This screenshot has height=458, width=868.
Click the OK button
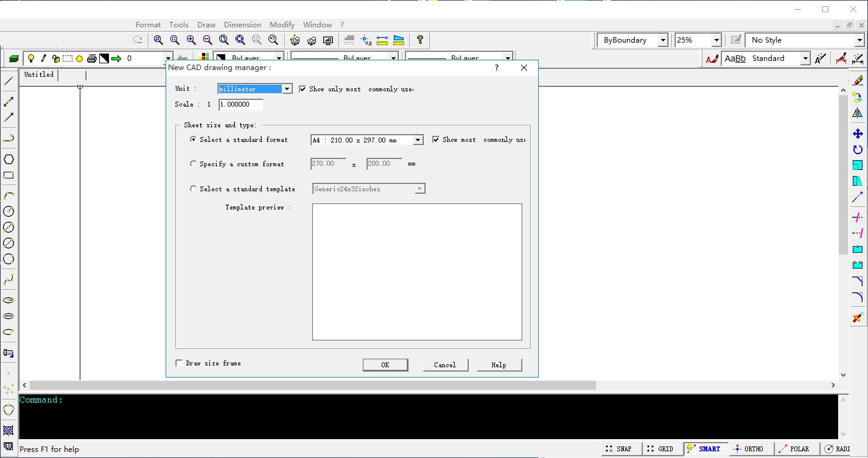pos(385,365)
